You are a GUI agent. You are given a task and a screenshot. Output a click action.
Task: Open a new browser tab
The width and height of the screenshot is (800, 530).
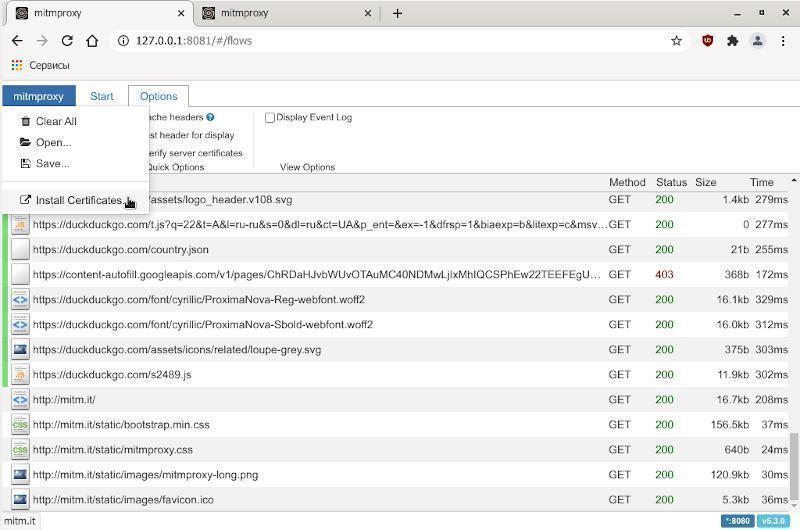[x=397, y=14]
